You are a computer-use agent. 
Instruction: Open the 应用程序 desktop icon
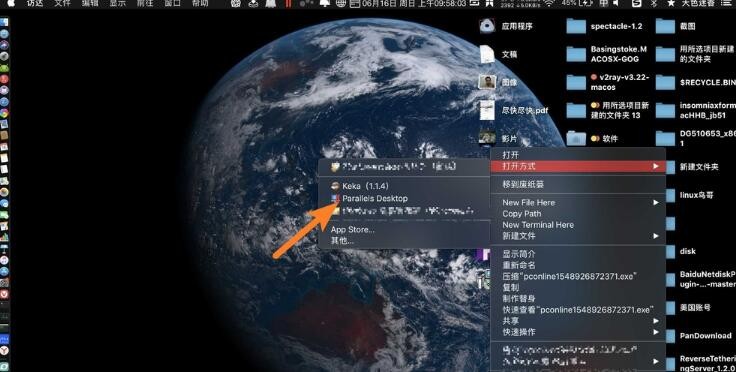tap(487, 26)
